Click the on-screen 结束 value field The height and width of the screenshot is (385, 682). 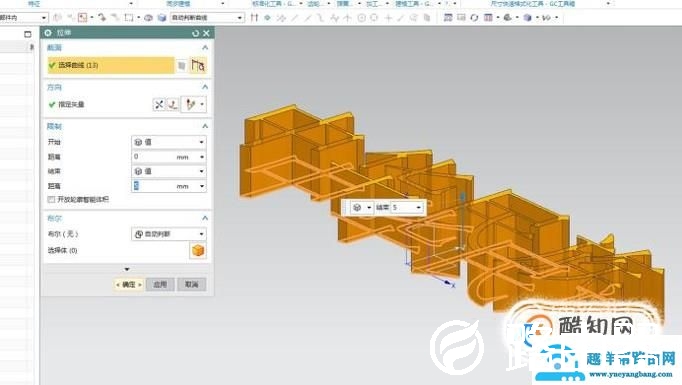point(402,208)
